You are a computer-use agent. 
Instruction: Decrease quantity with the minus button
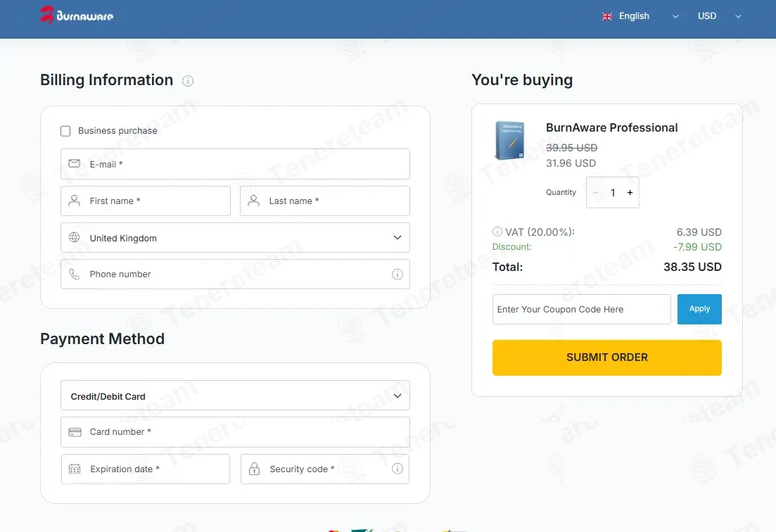(x=595, y=193)
